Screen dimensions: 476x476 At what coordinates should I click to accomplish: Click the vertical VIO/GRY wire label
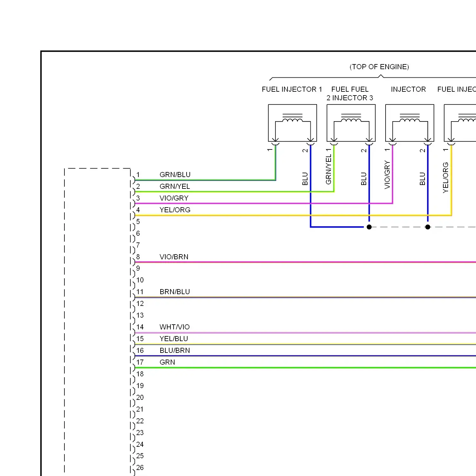[387, 175]
